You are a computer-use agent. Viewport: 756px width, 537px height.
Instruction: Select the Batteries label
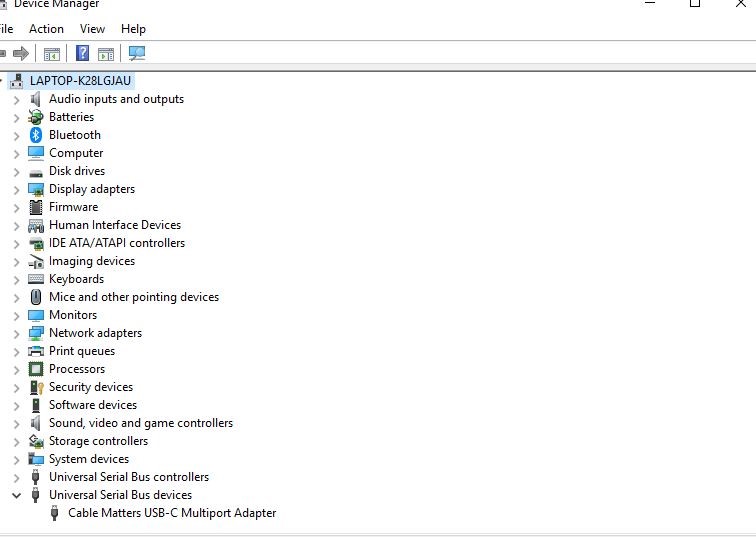pos(71,117)
